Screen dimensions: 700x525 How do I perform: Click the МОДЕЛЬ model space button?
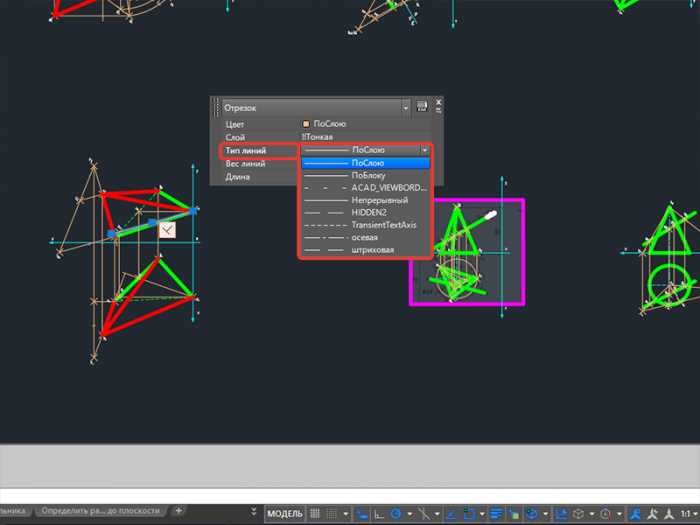(x=285, y=513)
